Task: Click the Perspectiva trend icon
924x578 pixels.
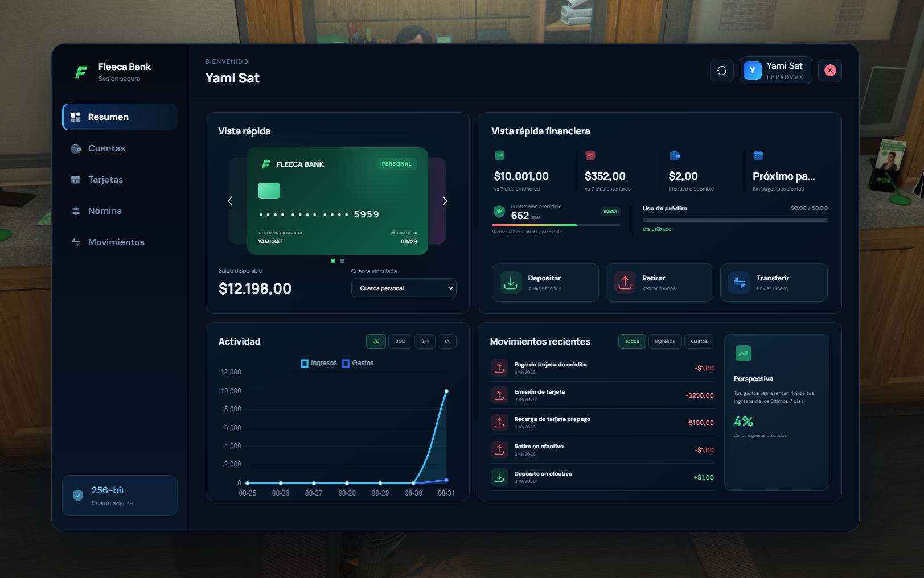Action: tap(744, 353)
